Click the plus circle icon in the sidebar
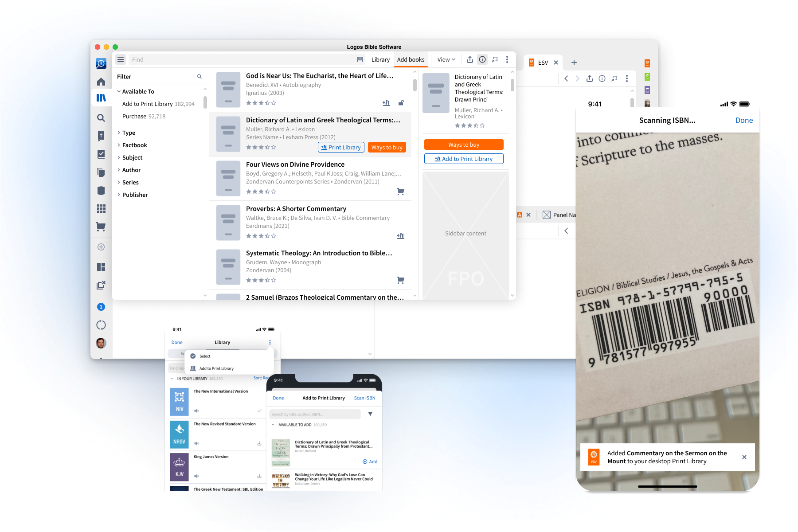 [101, 247]
